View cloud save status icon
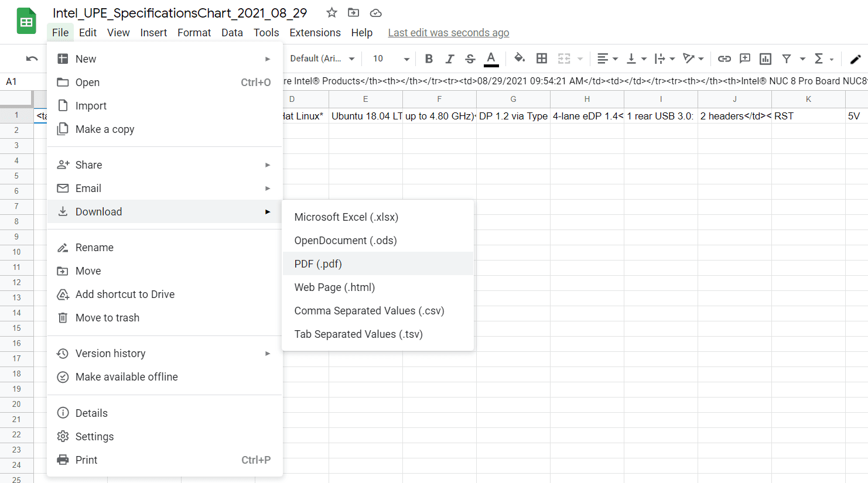Image resolution: width=868 pixels, height=483 pixels. tap(376, 13)
